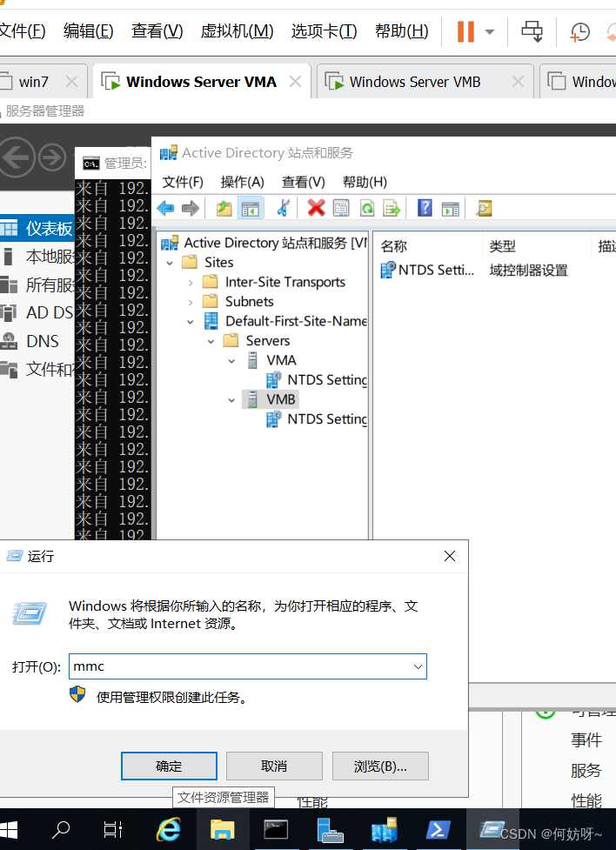This screenshot has width=616, height=850.
Task: Open the Run dialog combo box dropdown arrow
Action: click(x=418, y=666)
